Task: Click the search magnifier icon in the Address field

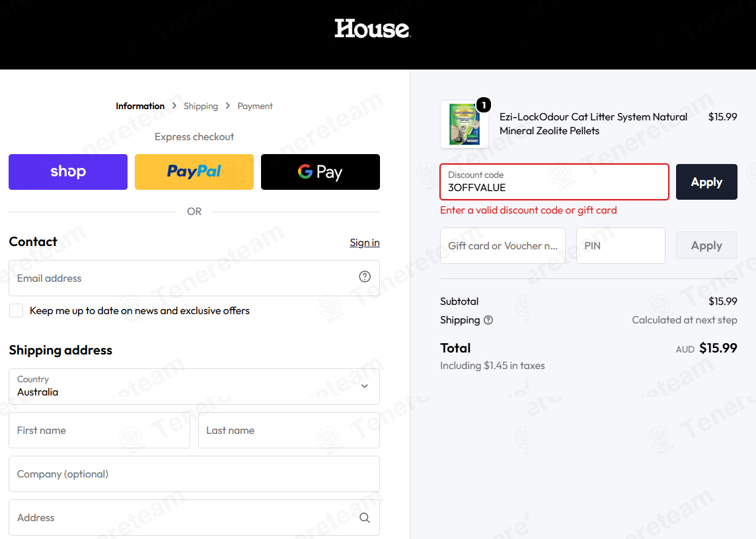Action: 365,518
